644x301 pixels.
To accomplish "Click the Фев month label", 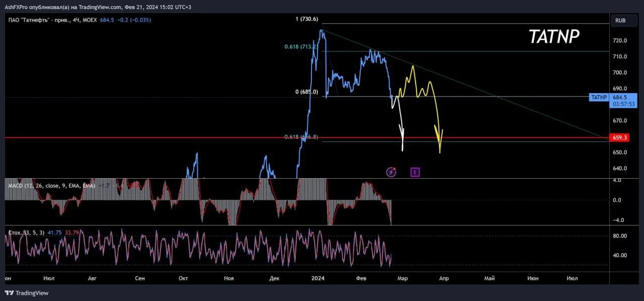I will click(361, 278).
